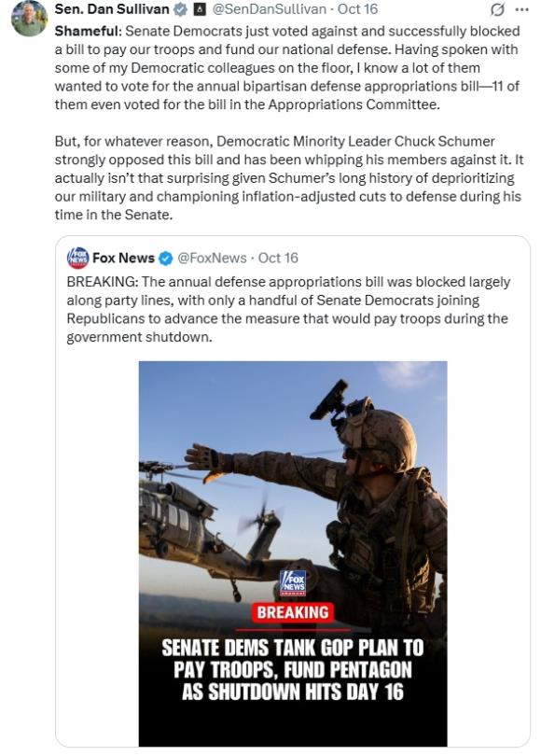Click the 'Senate Dems Tank GOP Plan' headline
This screenshot has width=541, height=756.
coord(292,670)
